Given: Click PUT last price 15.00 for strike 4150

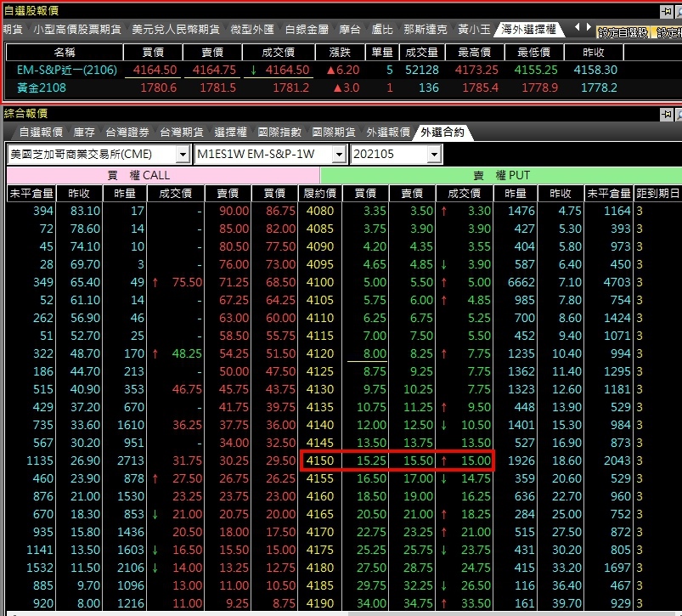Looking at the screenshot, I should pos(476,461).
